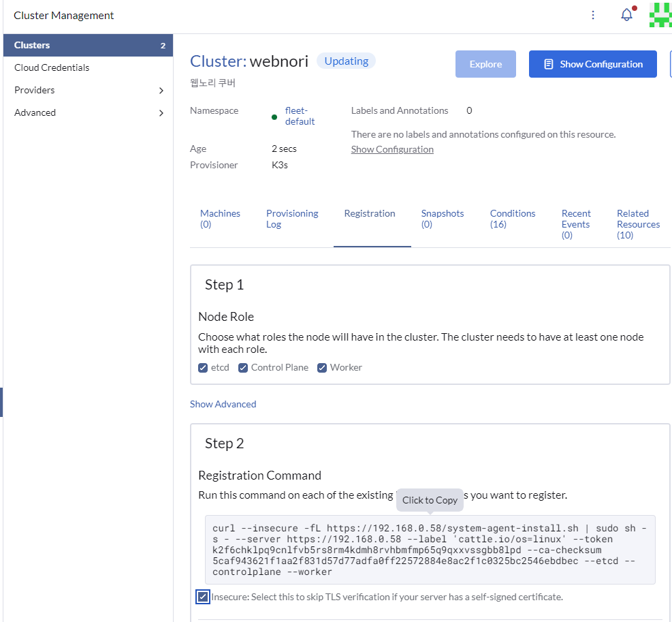The image size is (672, 622).
Task: Click the Cluster: breadcrumb link
Action: (218, 61)
